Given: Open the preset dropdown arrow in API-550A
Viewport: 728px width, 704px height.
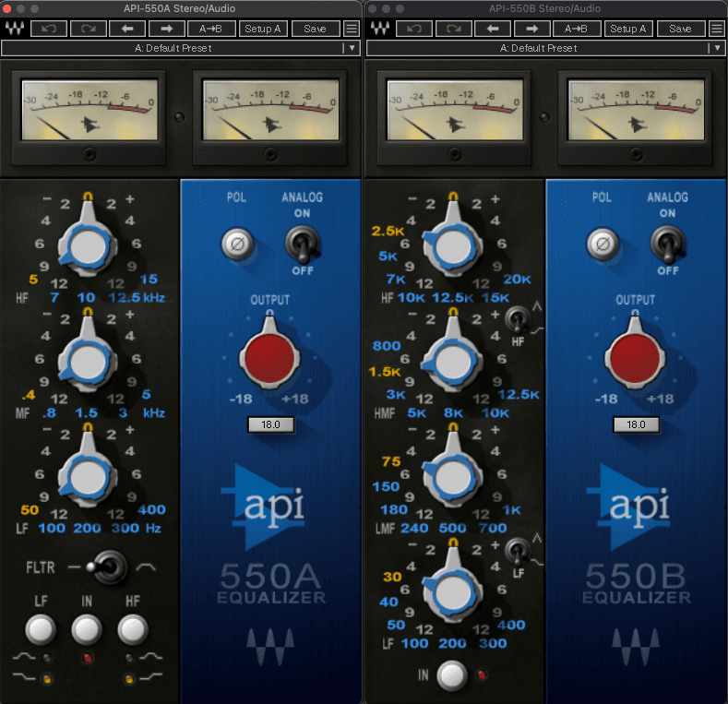Looking at the screenshot, I should tap(352, 48).
